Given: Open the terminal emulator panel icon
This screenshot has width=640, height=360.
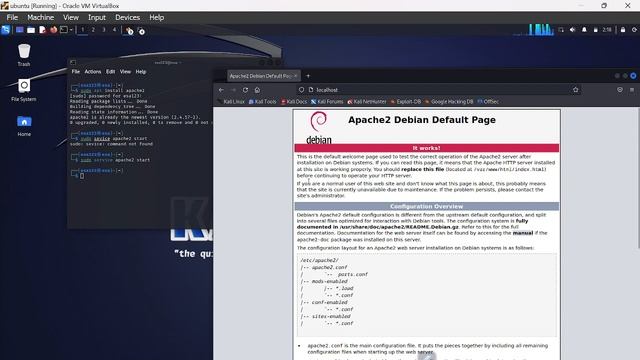Looking at the screenshot, I should coord(64,30).
